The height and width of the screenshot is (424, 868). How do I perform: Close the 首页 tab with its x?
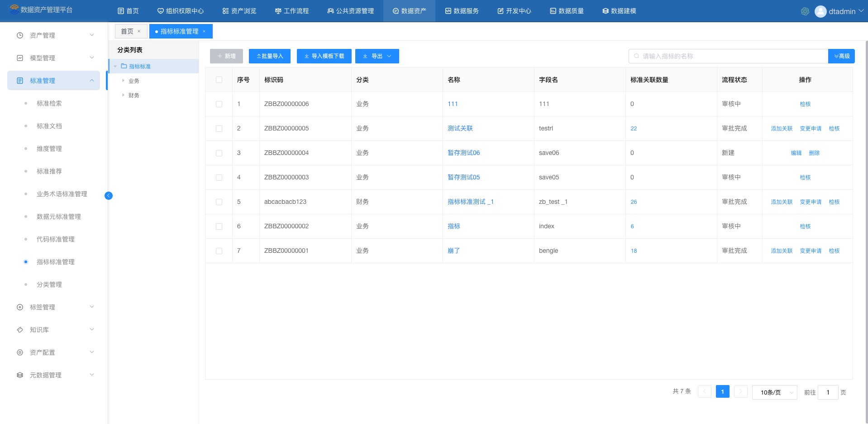[139, 31]
